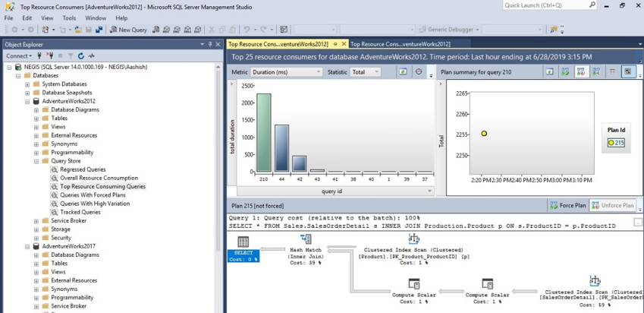Click the Analysis Services XMLA Query icon
The height and width of the screenshot is (313, 644).
click(187, 30)
